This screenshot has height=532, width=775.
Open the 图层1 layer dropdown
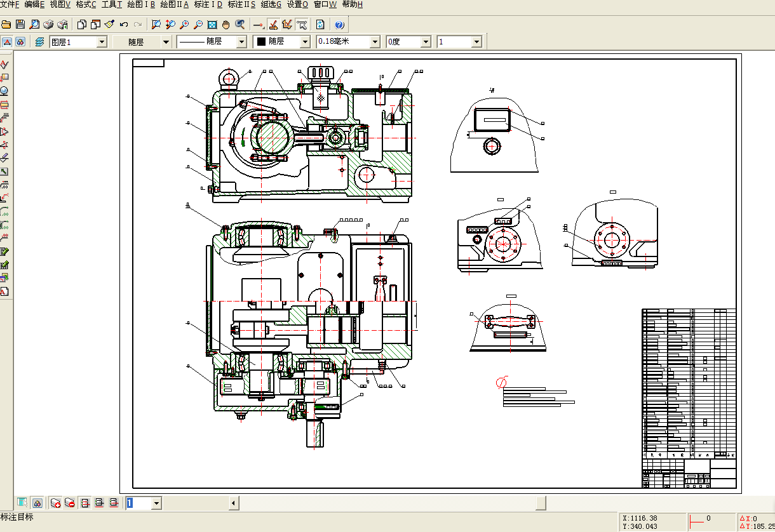point(101,42)
